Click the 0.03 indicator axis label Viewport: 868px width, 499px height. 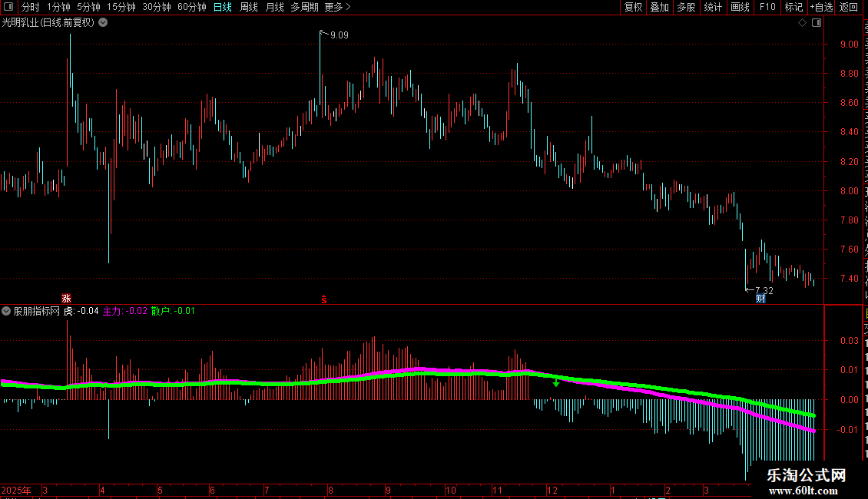pyautogui.click(x=849, y=340)
